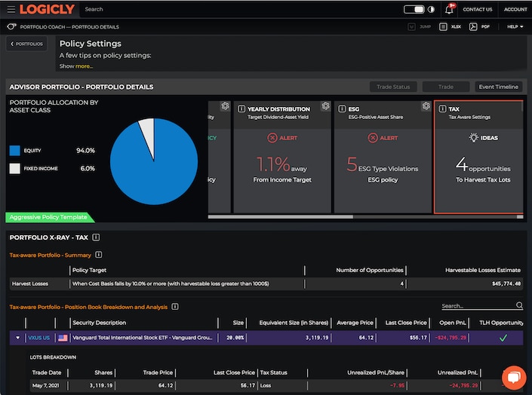Image resolution: width=532 pixels, height=395 pixels.
Task: Open the chat support bubble
Action: [x=513, y=377]
